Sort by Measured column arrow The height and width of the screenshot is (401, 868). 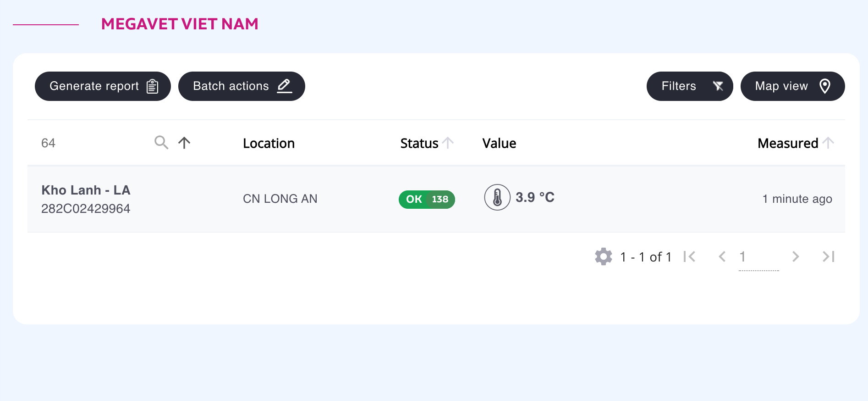point(828,143)
